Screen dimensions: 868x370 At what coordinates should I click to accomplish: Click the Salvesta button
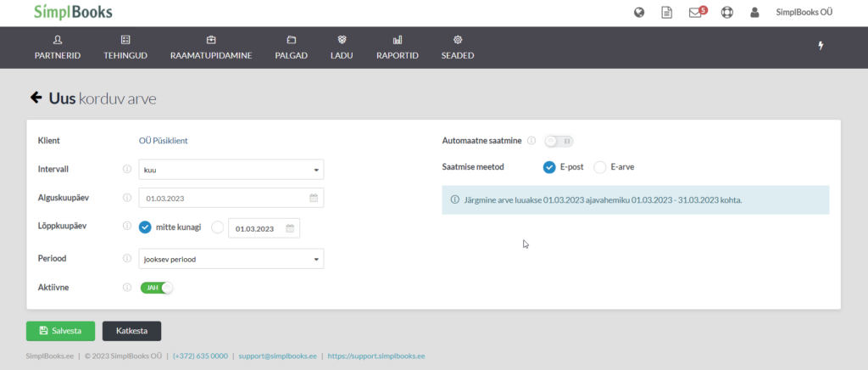61,331
